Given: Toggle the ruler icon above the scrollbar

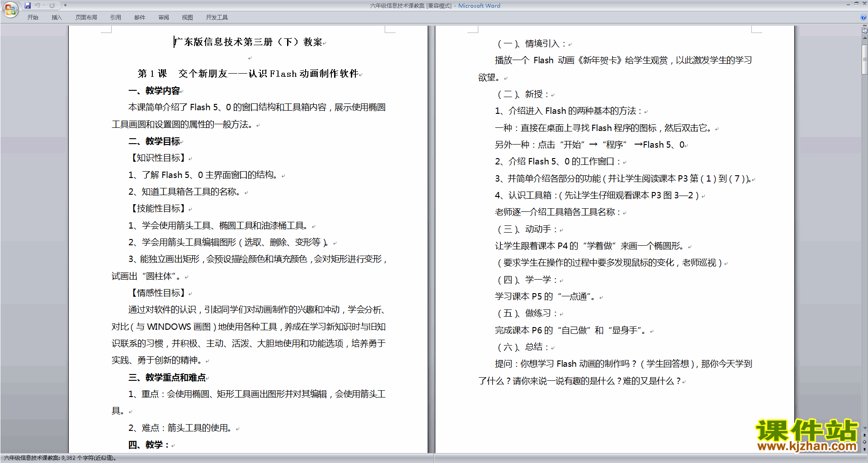Looking at the screenshot, I should [x=864, y=31].
